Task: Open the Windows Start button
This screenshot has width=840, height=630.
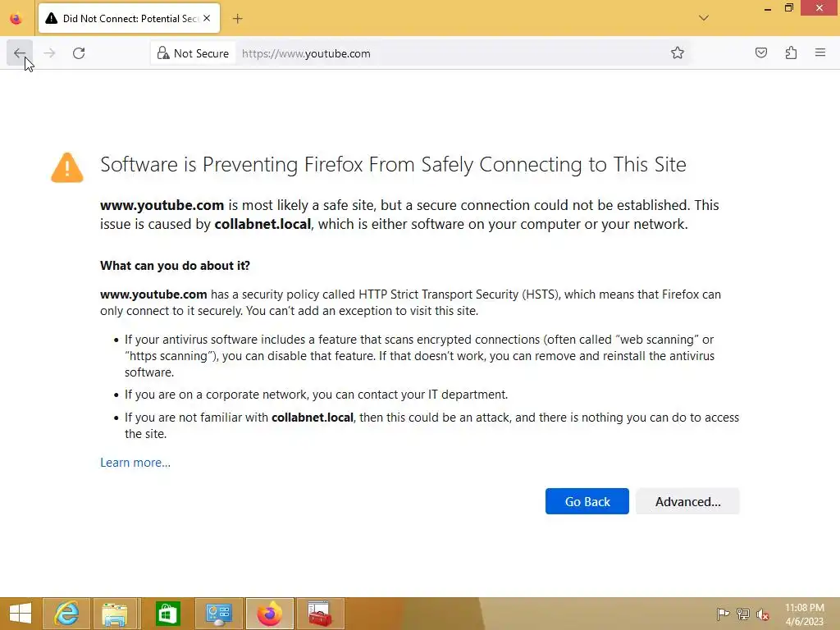Action: [x=21, y=614]
